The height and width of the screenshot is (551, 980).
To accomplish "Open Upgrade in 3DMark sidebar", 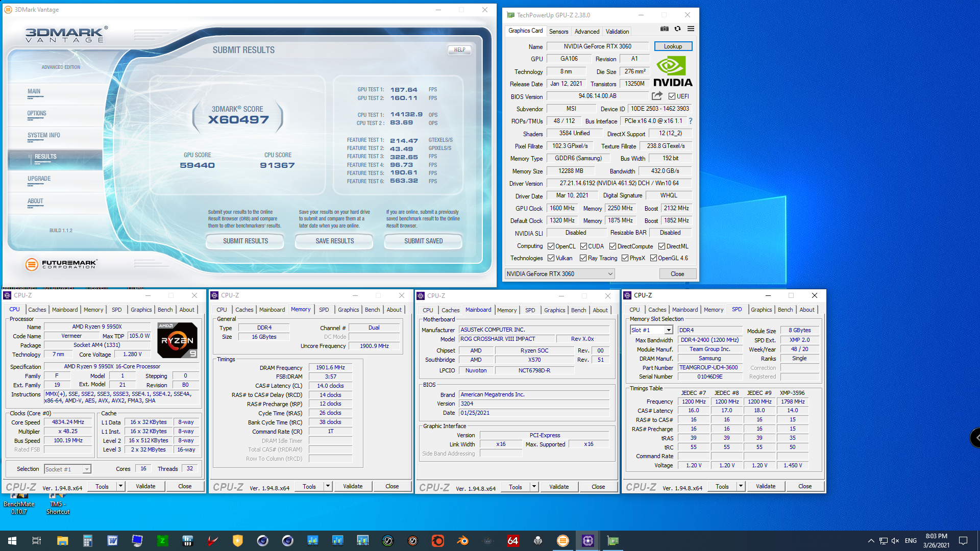I will click(39, 179).
